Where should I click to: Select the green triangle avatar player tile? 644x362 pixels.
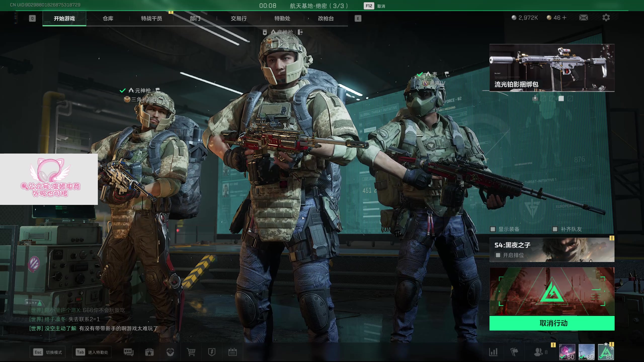click(606, 352)
